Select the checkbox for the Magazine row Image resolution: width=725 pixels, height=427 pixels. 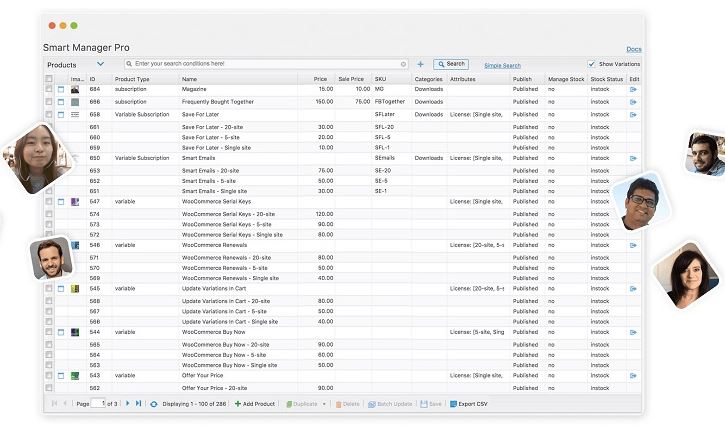click(49, 89)
